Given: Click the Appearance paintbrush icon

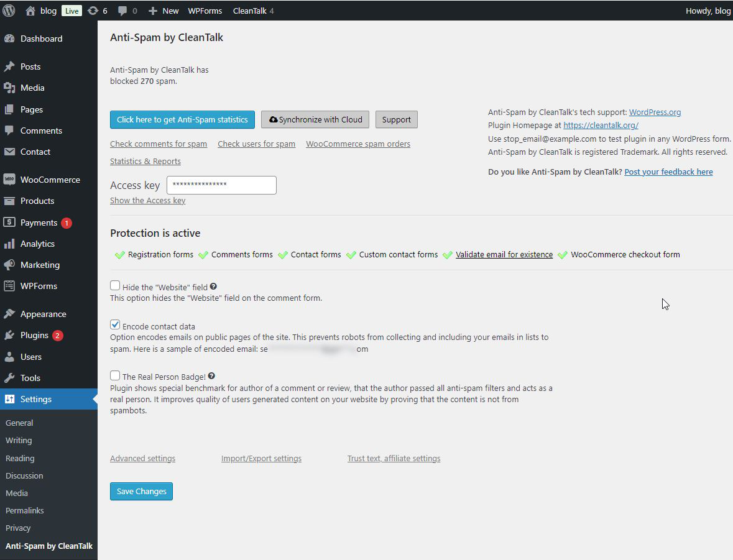Looking at the screenshot, I should click(x=9, y=314).
